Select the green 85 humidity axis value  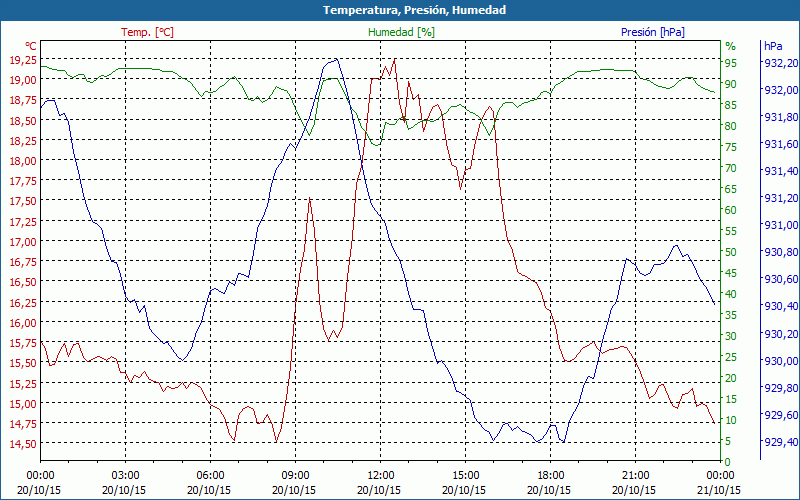(731, 105)
